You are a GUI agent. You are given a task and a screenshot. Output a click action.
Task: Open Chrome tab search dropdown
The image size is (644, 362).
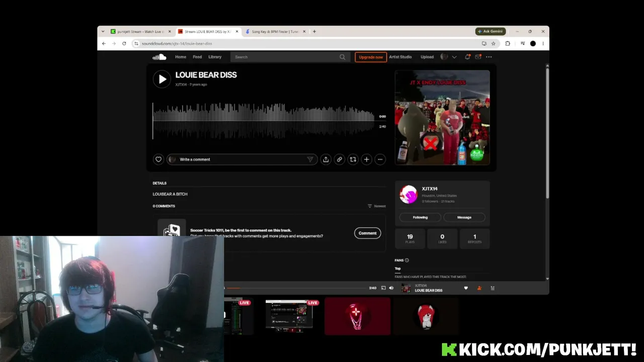click(103, 31)
